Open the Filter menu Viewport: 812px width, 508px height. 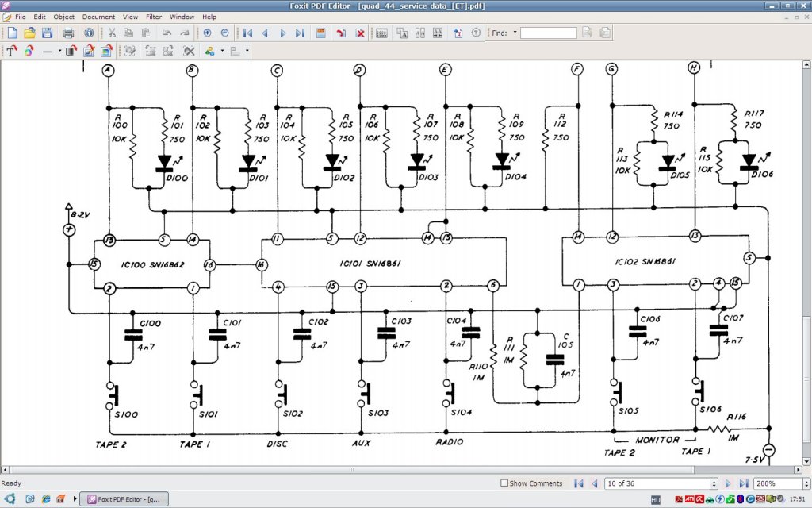point(154,17)
